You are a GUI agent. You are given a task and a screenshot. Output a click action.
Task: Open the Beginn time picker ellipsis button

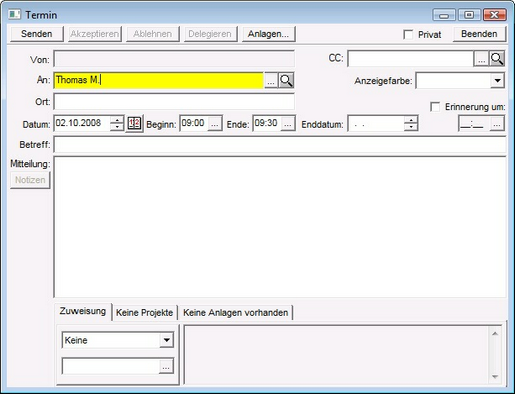click(x=215, y=124)
